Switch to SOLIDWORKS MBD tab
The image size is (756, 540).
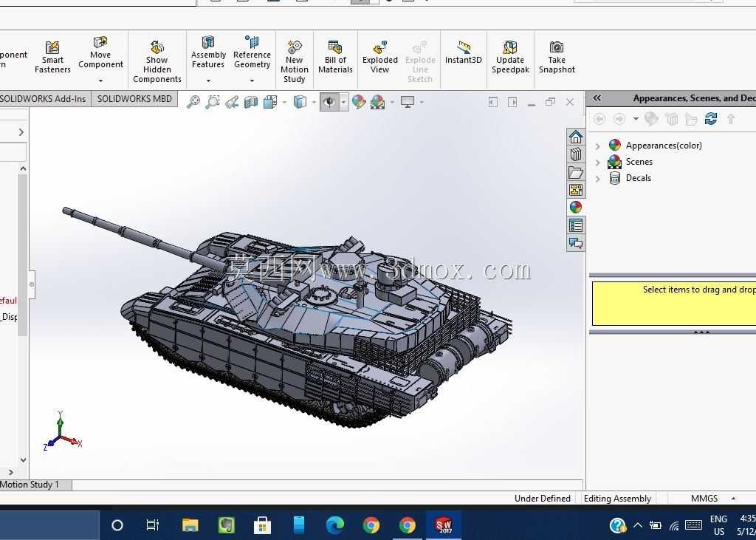click(134, 99)
